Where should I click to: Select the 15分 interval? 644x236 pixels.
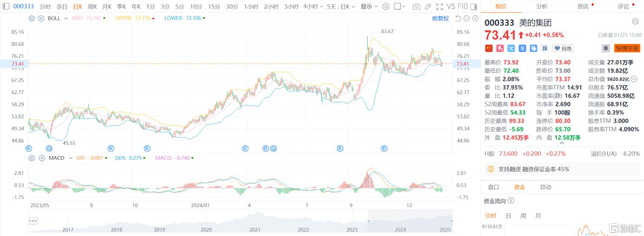pyautogui.click(x=214, y=7)
